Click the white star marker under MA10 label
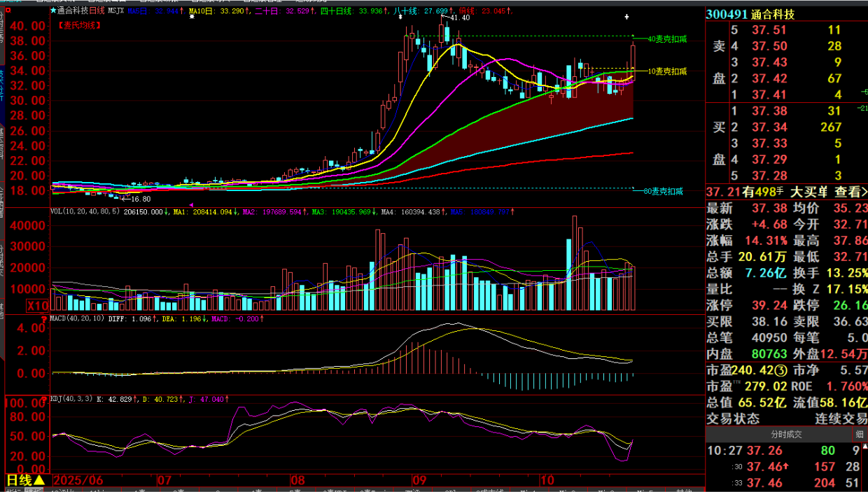868x492 pixels. (192, 17)
